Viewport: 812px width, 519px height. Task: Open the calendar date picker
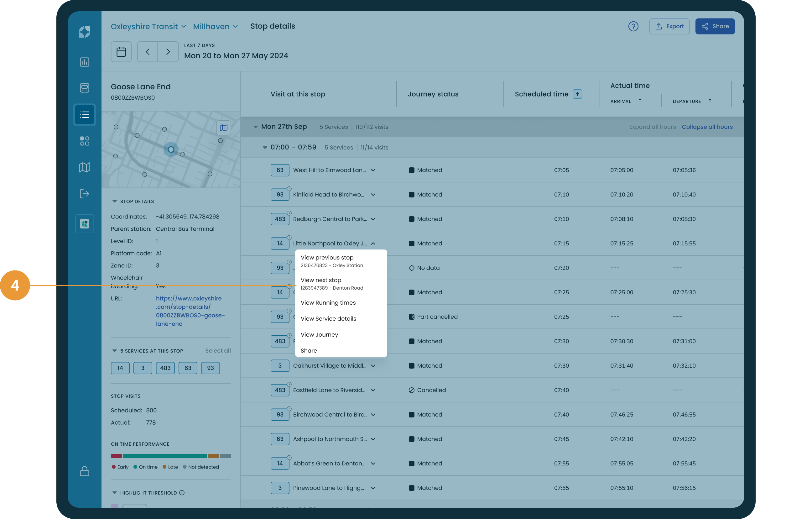pyautogui.click(x=121, y=52)
